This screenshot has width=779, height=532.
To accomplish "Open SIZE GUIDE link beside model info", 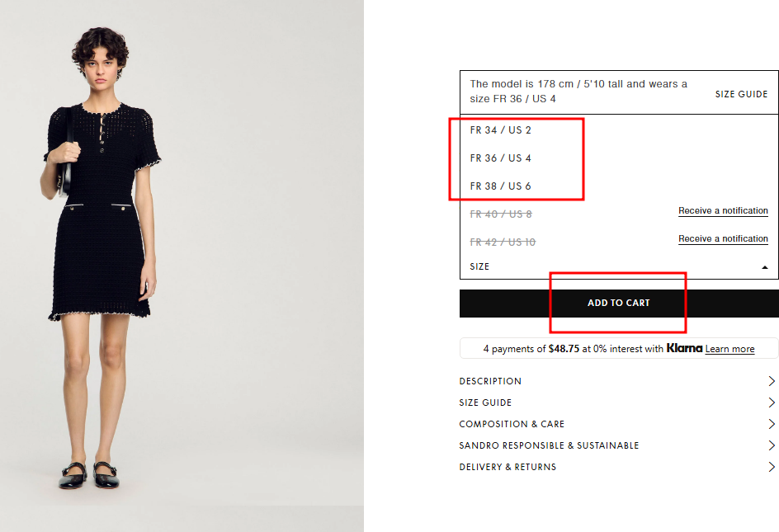I will [741, 94].
